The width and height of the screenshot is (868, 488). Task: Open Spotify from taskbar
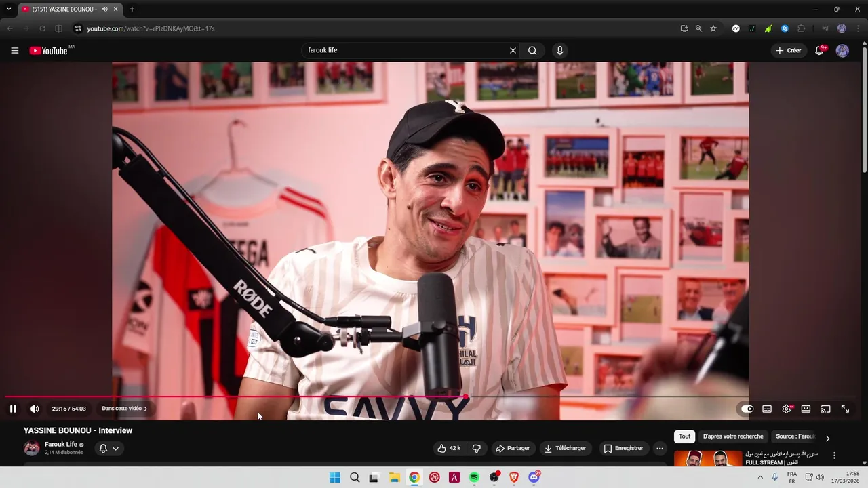474,477
